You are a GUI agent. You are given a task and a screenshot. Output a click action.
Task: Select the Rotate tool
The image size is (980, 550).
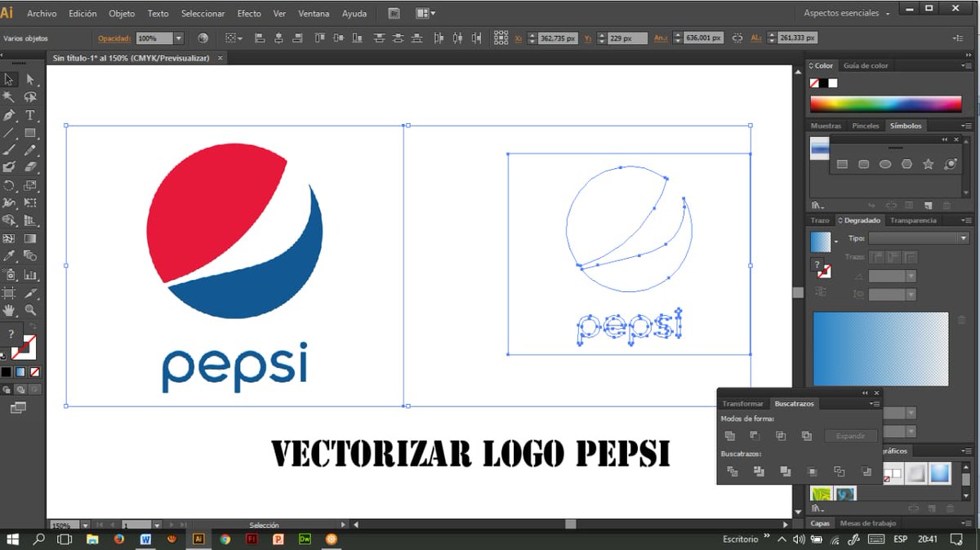(9, 185)
